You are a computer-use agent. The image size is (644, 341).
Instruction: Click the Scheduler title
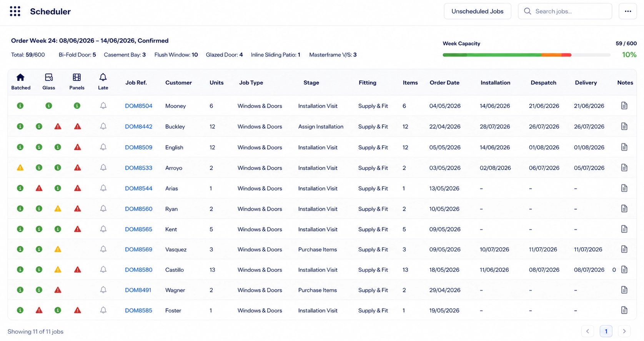pos(50,12)
